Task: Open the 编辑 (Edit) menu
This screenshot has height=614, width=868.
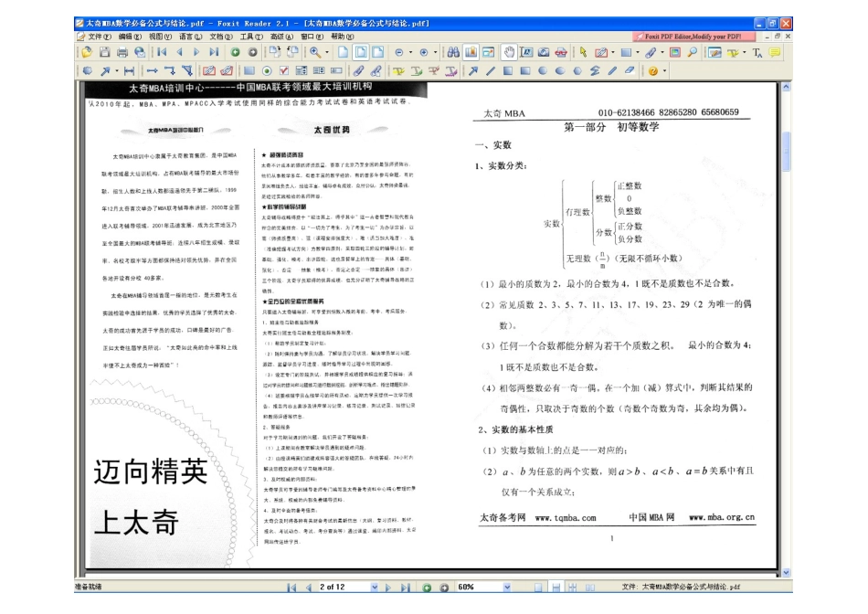Action: [x=130, y=37]
